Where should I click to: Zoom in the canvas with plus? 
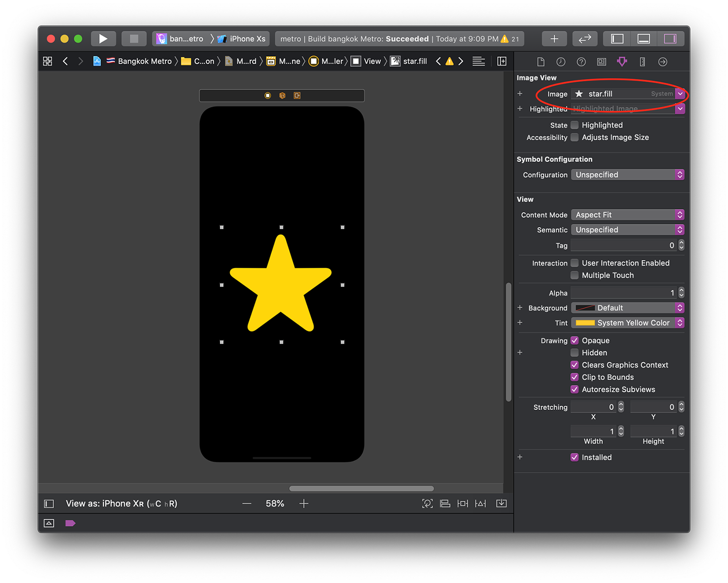point(304,504)
